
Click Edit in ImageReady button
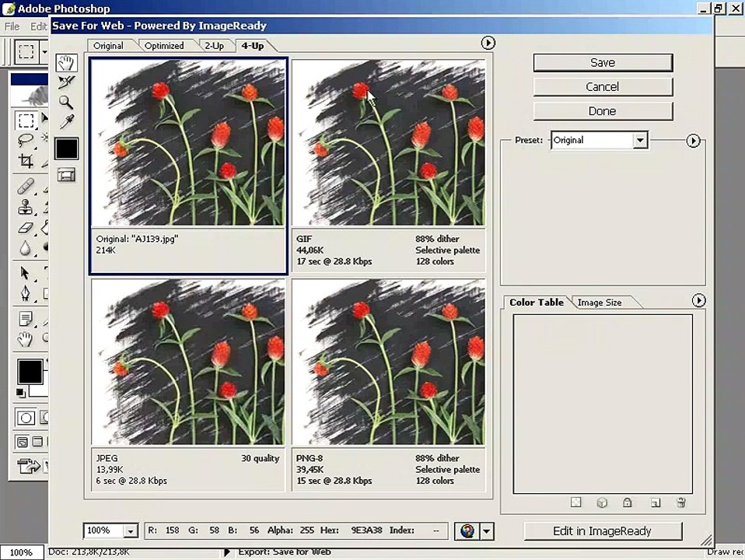pyautogui.click(x=603, y=531)
